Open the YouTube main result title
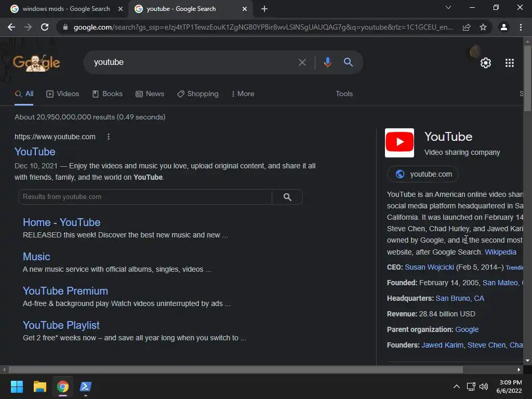Viewport: 532px width, 399px height. [35, 152]
